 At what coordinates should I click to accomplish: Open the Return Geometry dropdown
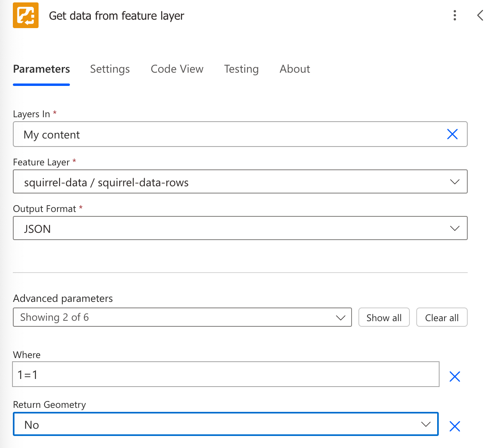click(x=426, y=424)
